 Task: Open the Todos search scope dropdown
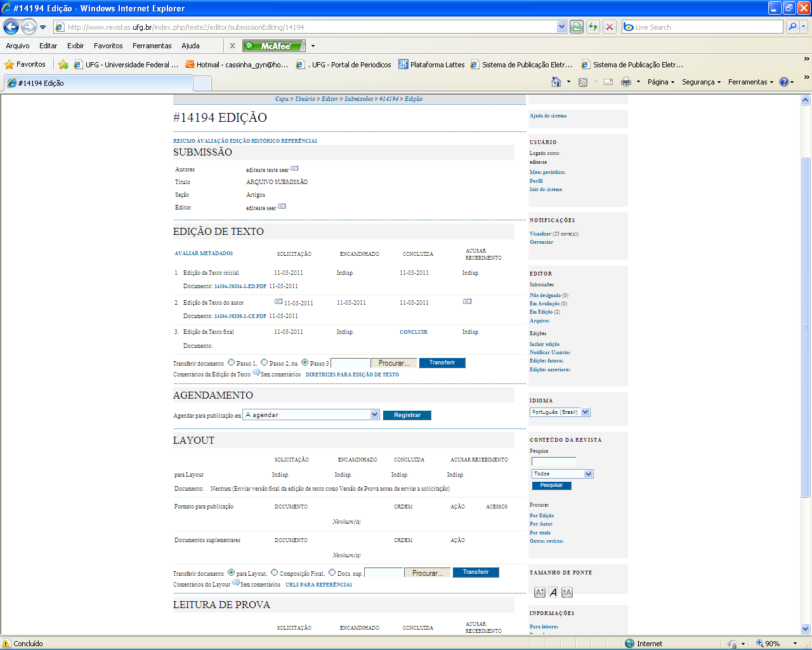pos(563,474)
